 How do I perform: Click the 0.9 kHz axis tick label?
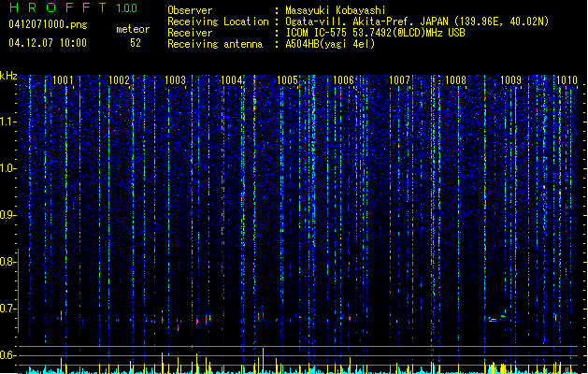click(7, 215)
